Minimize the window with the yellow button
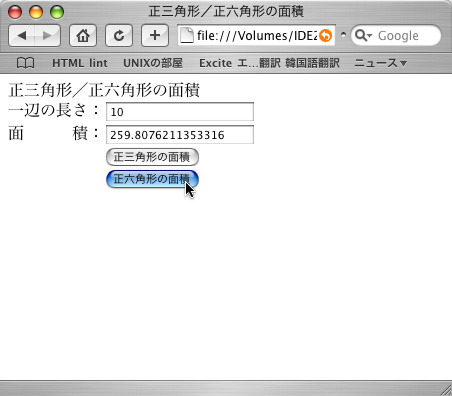 point(36,12)
